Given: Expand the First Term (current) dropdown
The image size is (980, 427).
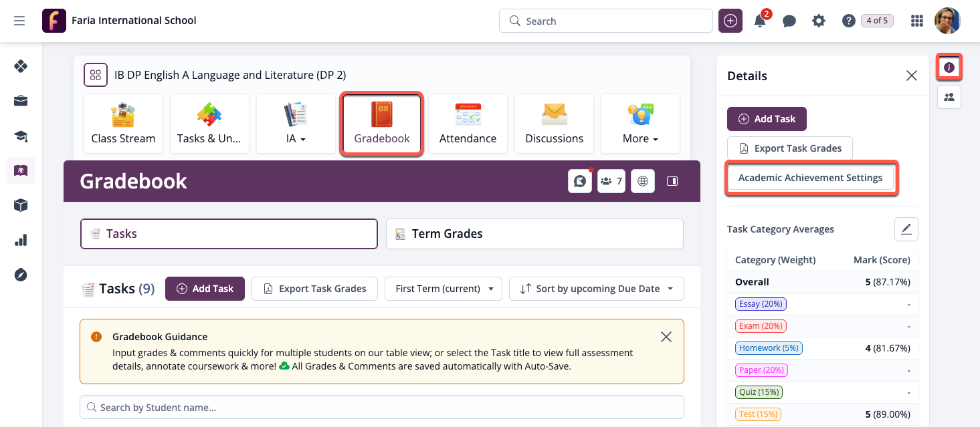Looking at the screenshot, I should (444, 289).
